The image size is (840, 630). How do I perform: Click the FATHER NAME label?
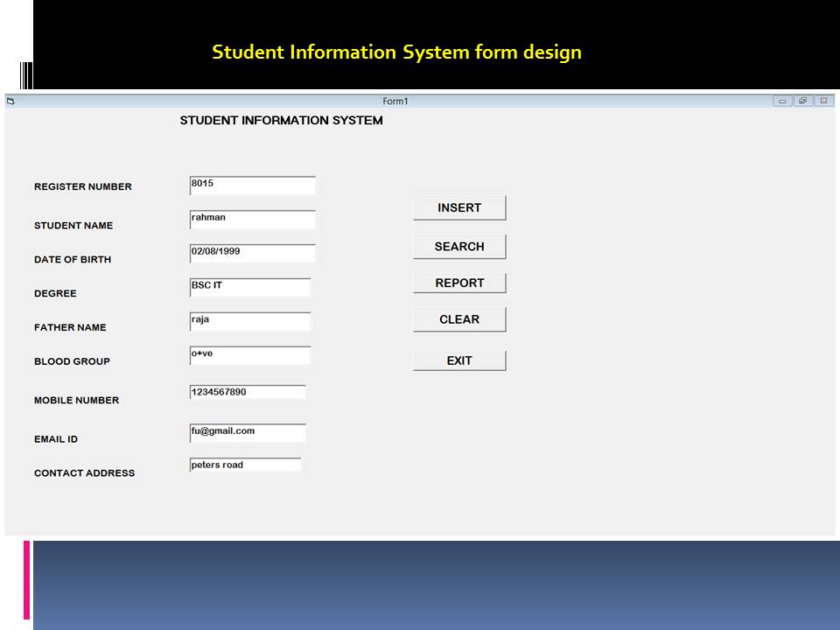point(70,327)
